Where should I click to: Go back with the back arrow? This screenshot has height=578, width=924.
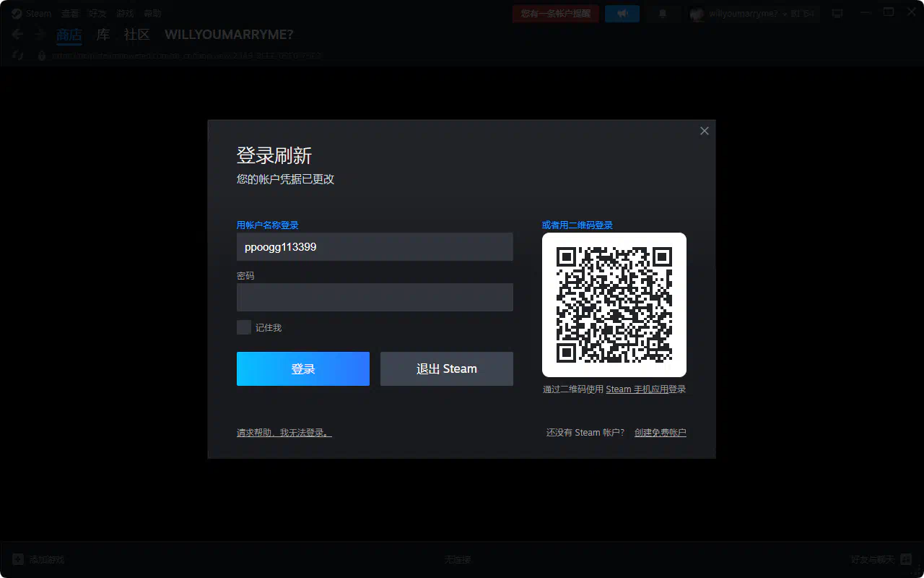[17, 34]
